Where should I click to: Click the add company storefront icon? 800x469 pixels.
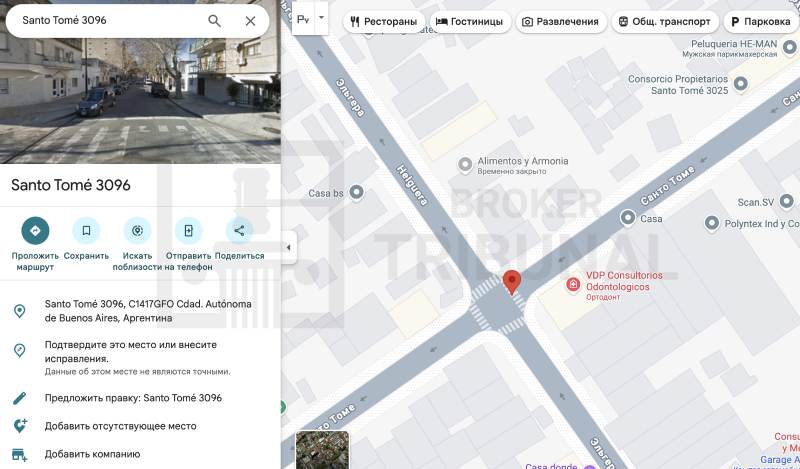[x=19, y=454]
